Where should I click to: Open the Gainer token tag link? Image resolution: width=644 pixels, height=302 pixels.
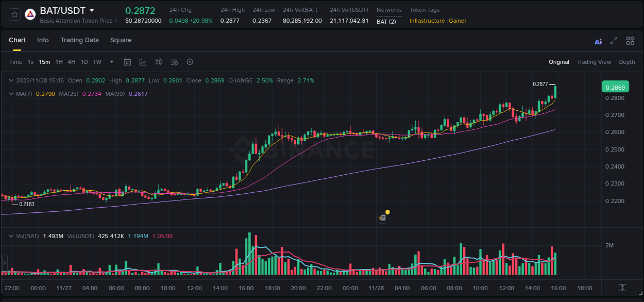[457, 21]
